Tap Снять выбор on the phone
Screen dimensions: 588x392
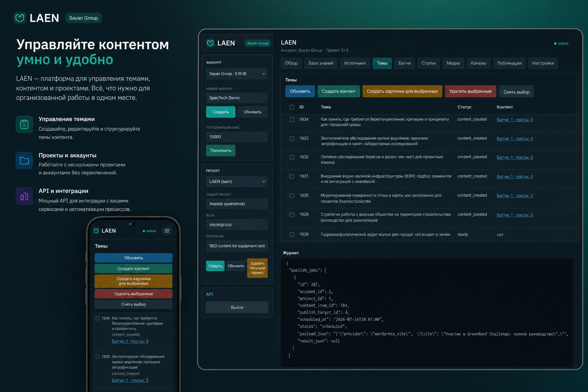point(133,304)
